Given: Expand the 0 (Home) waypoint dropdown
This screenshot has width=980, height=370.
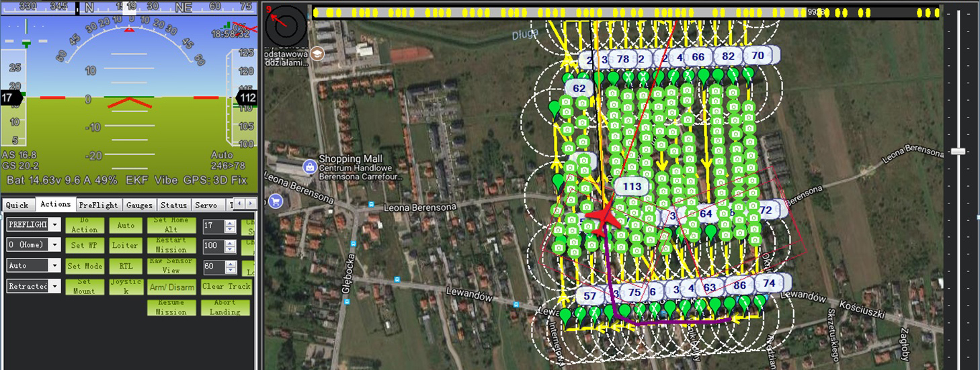Looking at the screenshot, I should tap(54, 244).
